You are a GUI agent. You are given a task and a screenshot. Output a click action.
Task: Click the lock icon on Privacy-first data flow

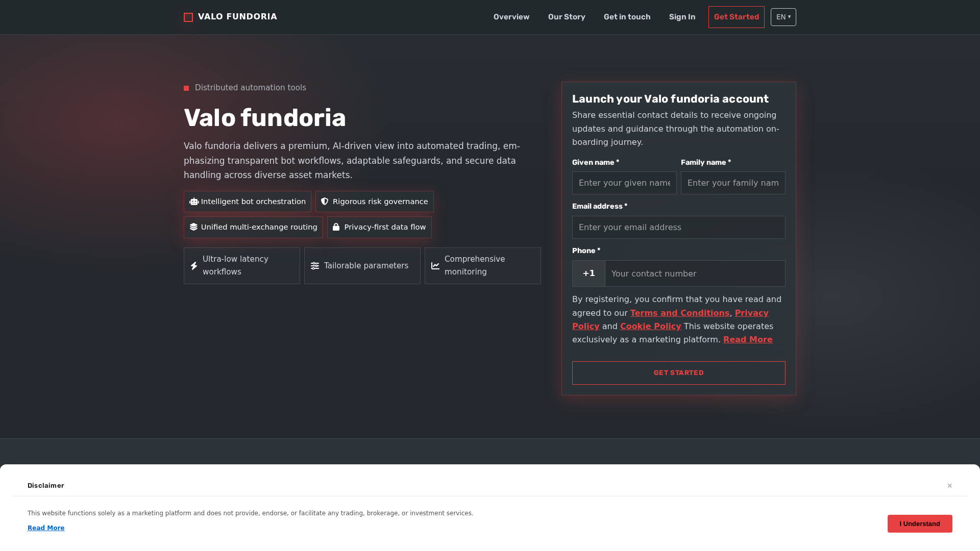click(x=336, y=227)
